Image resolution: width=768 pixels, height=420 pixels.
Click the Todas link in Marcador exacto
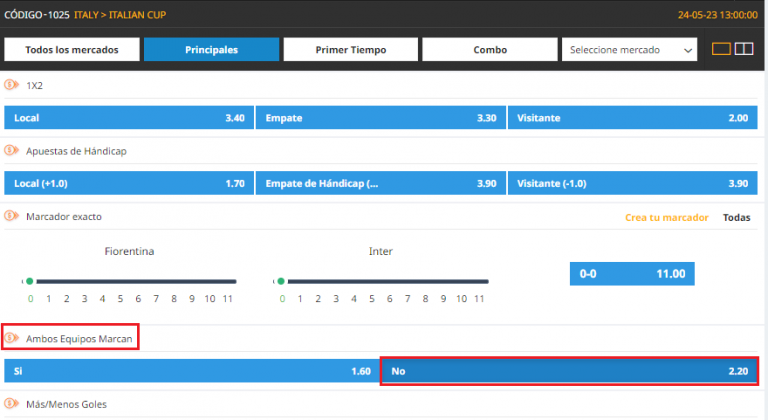pos(736,217)
